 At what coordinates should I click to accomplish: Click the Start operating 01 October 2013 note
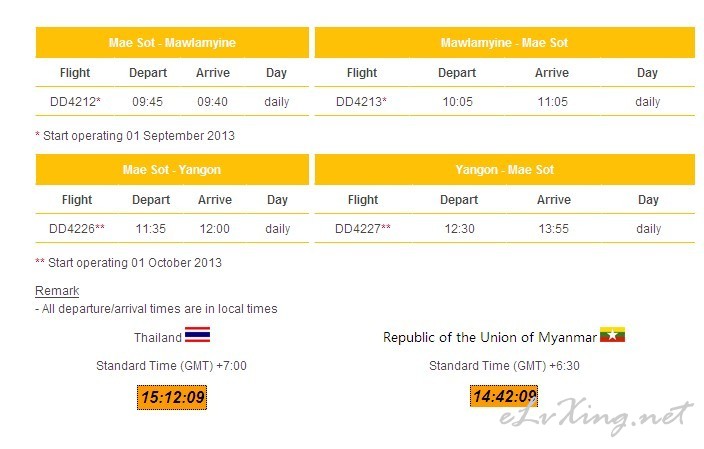(128, 263)
